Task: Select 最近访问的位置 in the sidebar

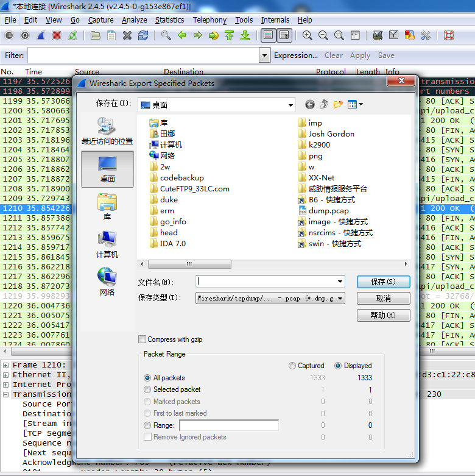Action: (x=107, y=131)
